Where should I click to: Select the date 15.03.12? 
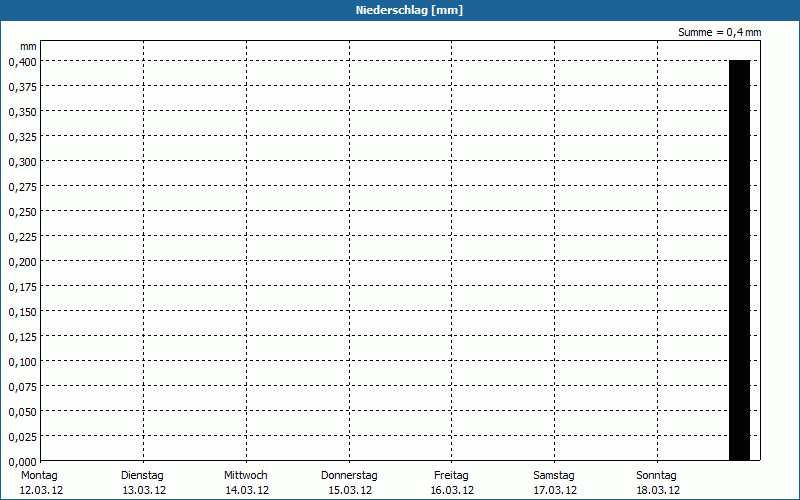tap(350, 491)
